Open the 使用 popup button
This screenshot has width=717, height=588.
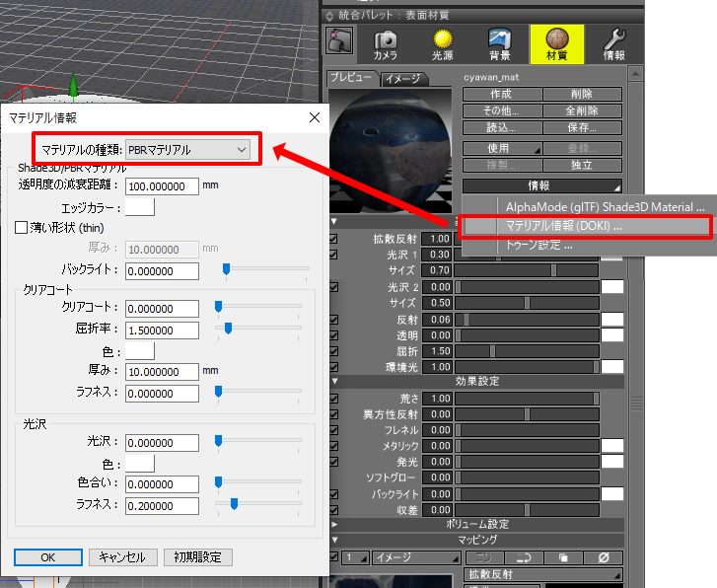(x=502, y=148)
